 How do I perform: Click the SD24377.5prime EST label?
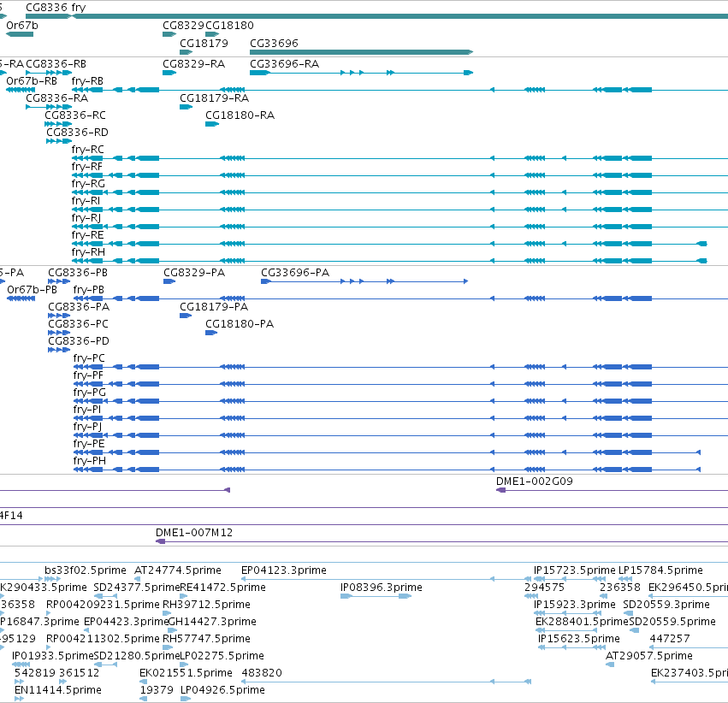[x=137, y=588]
